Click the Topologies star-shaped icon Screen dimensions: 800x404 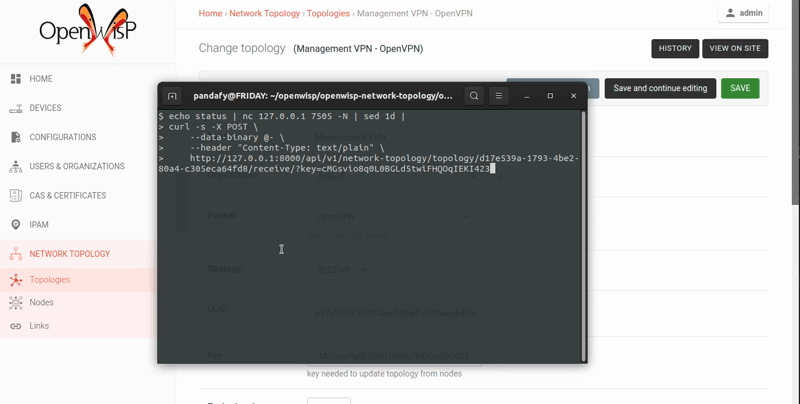point(16,280)
